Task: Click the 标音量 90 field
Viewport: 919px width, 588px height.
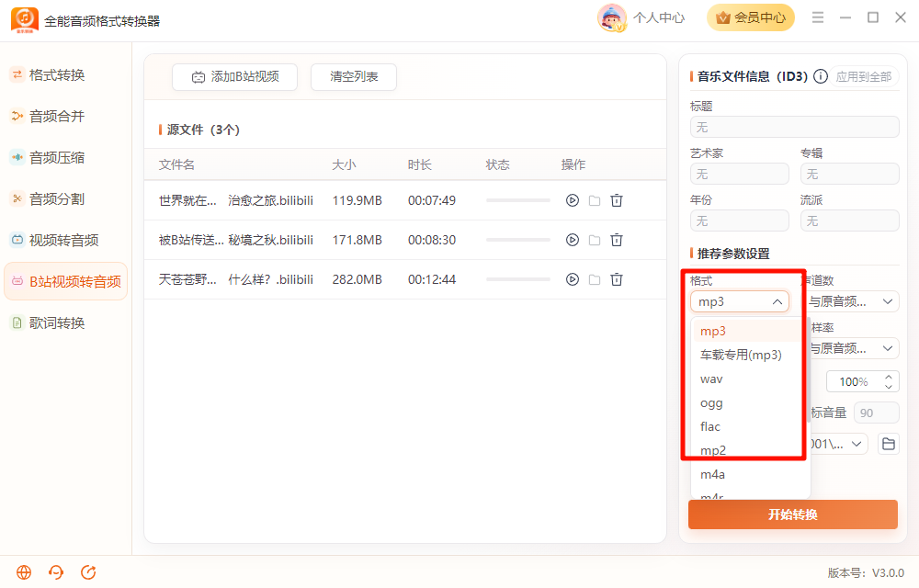Action: coord(877,413)
